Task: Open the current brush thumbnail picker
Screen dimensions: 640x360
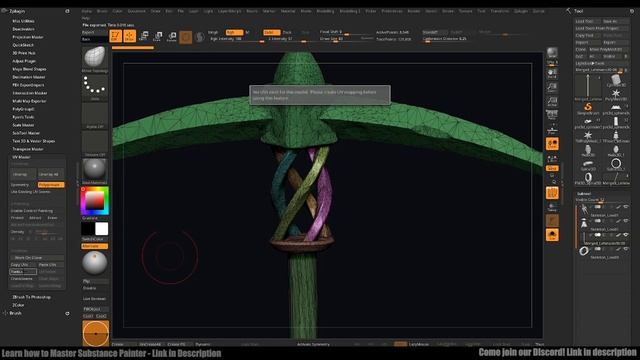Action: [x=95, y=58]
